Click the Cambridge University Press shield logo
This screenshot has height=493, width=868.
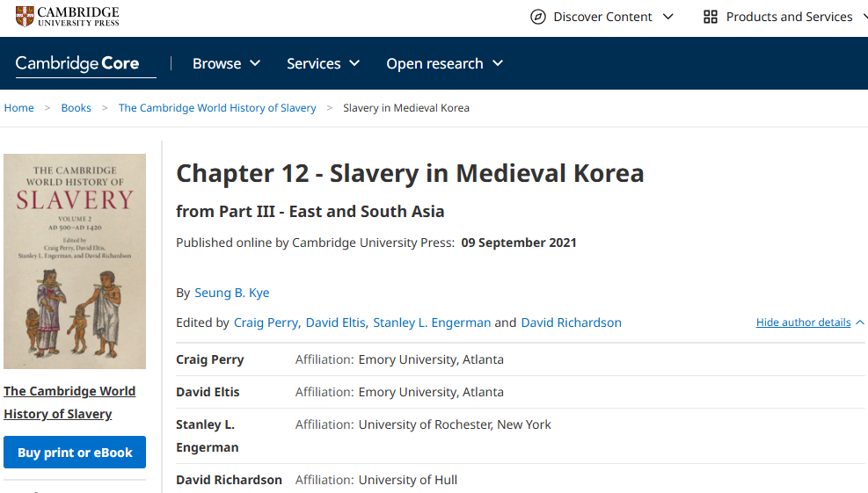coord(25,17)
